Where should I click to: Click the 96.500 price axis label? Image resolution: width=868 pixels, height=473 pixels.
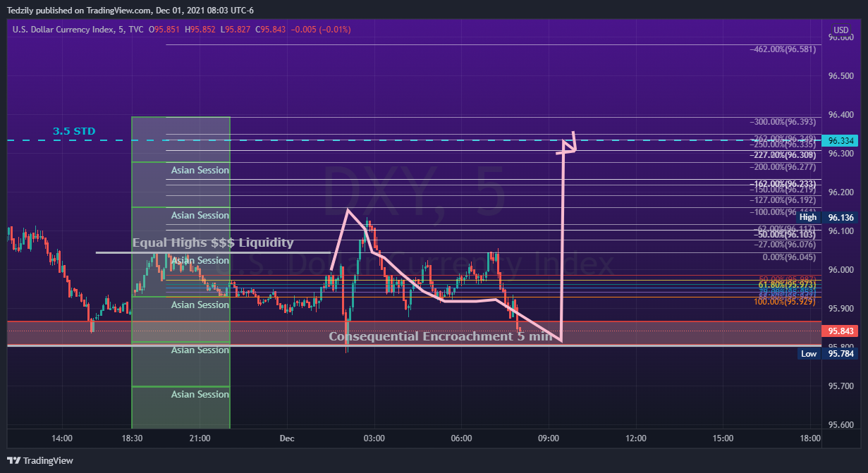coord(841,76)
